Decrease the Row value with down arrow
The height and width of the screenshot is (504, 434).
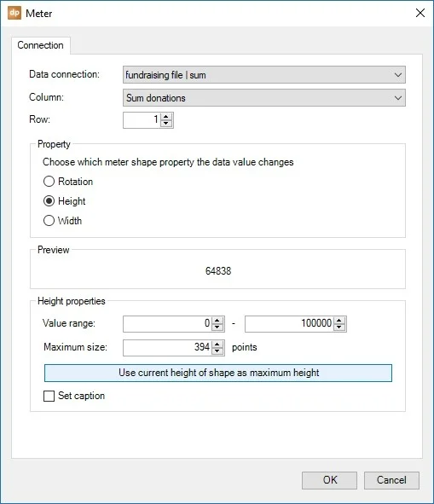tap(166, 124)
